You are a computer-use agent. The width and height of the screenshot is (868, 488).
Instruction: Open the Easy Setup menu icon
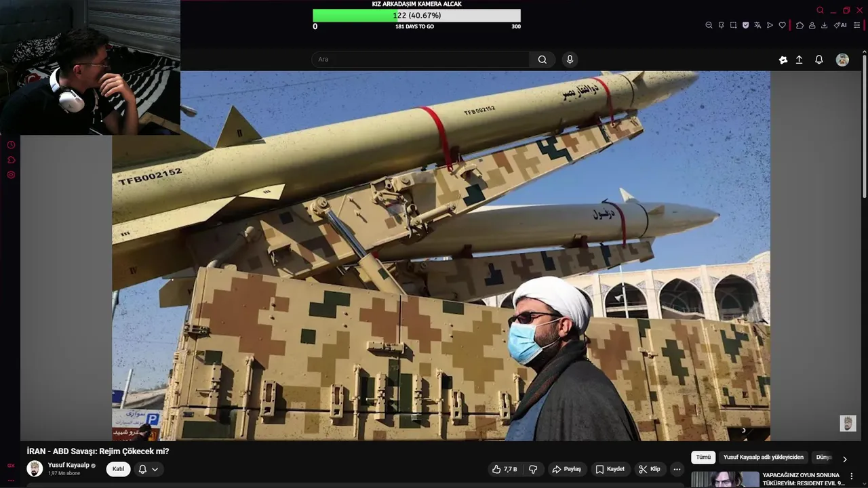click(x=856, y=25)
